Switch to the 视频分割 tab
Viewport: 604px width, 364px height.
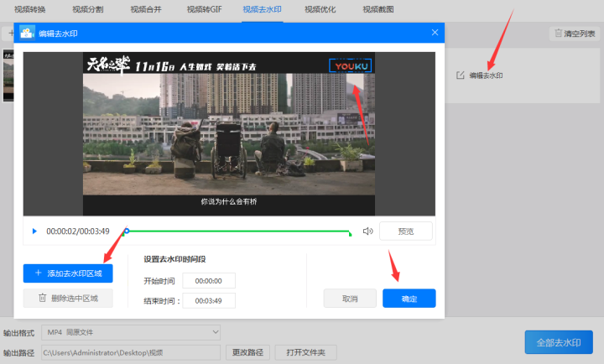pyautogui.click(x=88, y=9)
